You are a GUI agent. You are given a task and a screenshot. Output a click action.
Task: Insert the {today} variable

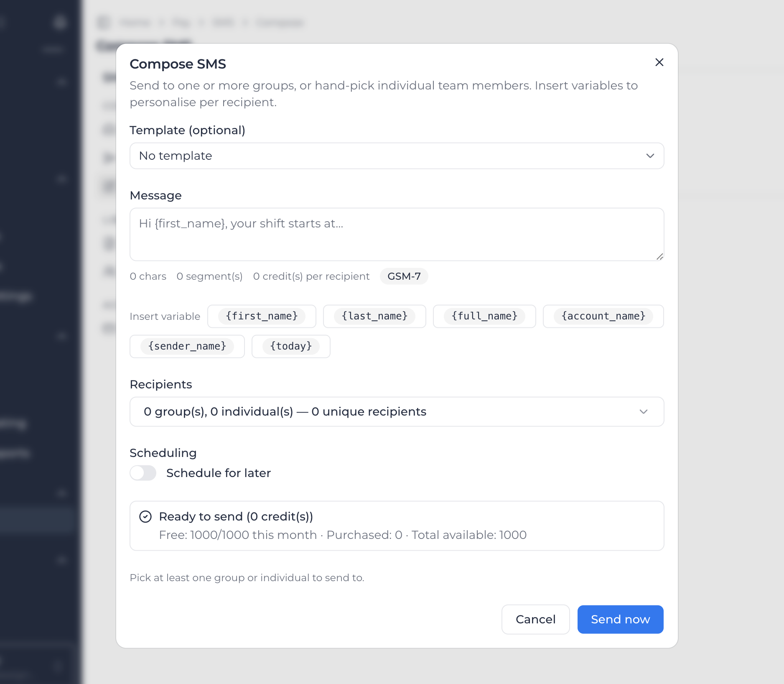point(291,346)
